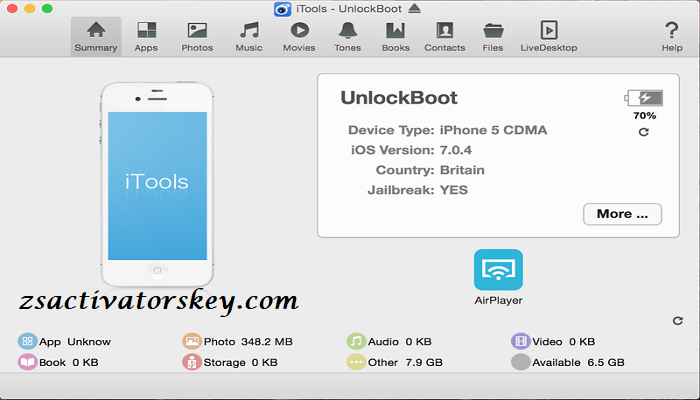Image resolution: width=700 pixels, height=400 pixels.
Task: Select the '70%' battery text
Action: [x=645, y=116]
